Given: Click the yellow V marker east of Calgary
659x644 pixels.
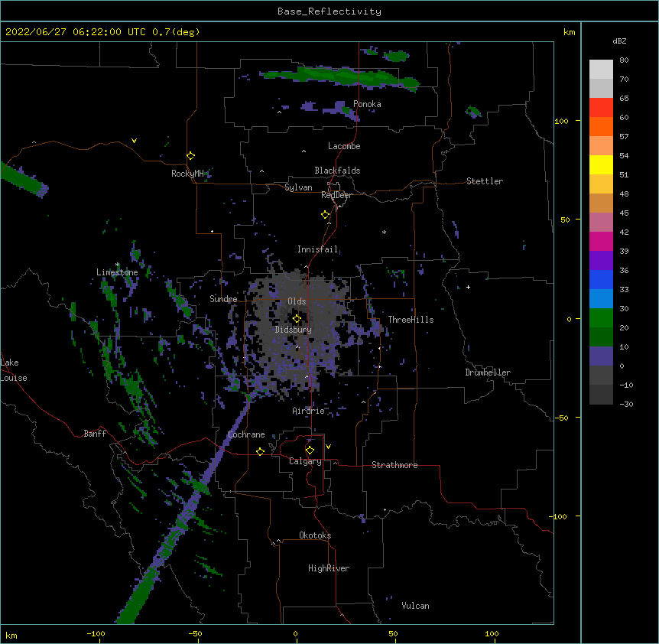Looking at the screenshot, I should click(x=328, y=447).
